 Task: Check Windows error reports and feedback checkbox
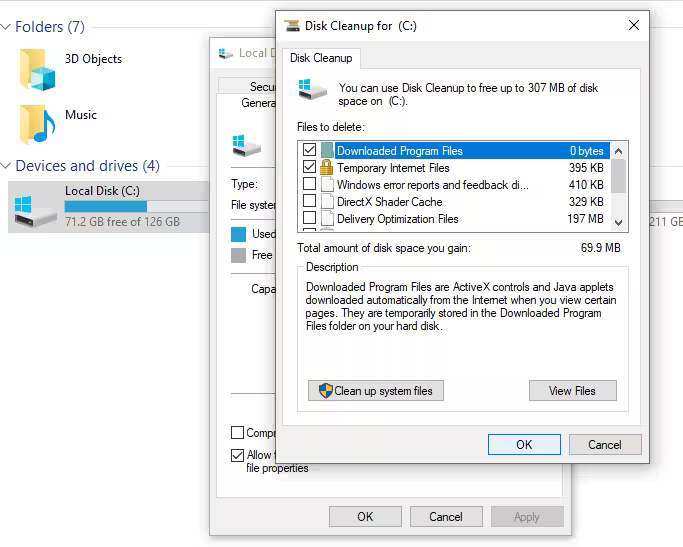click(x=309, y=183)
